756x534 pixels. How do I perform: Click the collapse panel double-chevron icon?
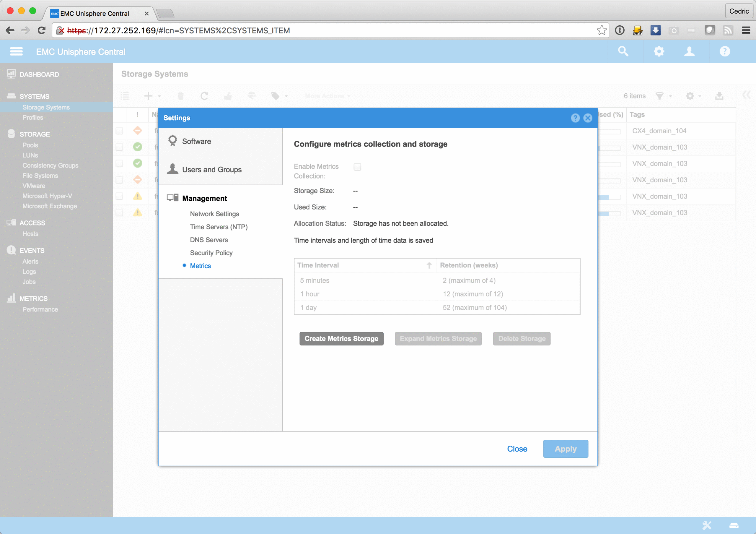tap(746, 95)
